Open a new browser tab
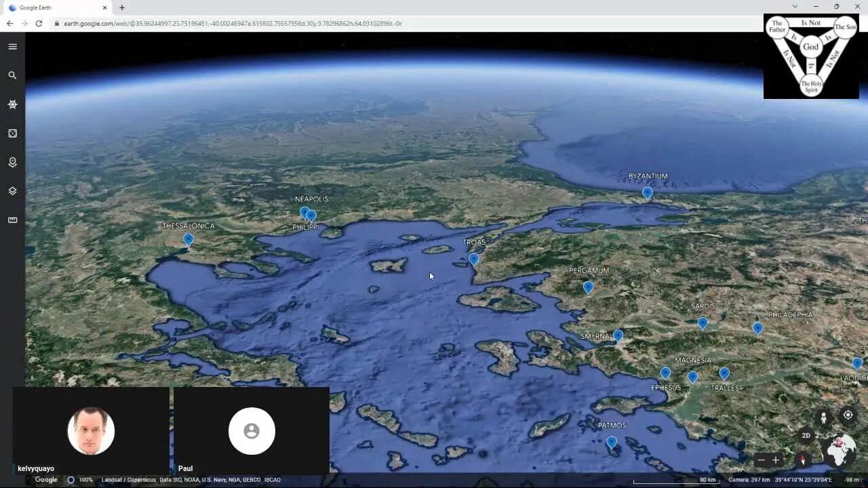The height and width of the screenshot is (488, 868). point(122,7)
